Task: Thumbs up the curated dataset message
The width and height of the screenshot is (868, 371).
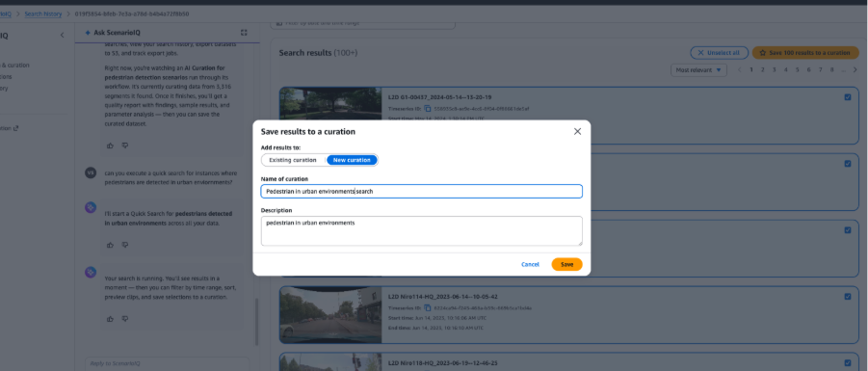Action: pos(110,146)
